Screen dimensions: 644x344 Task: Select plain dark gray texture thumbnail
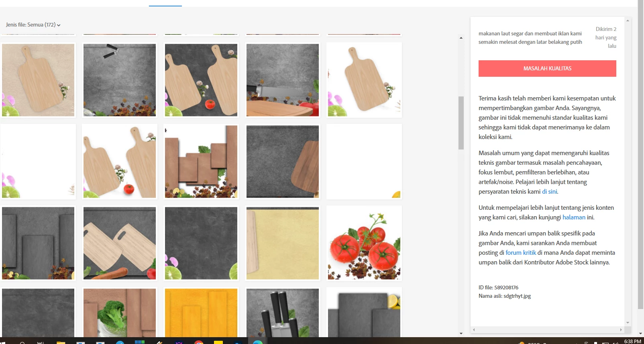[x=38, y=313]
